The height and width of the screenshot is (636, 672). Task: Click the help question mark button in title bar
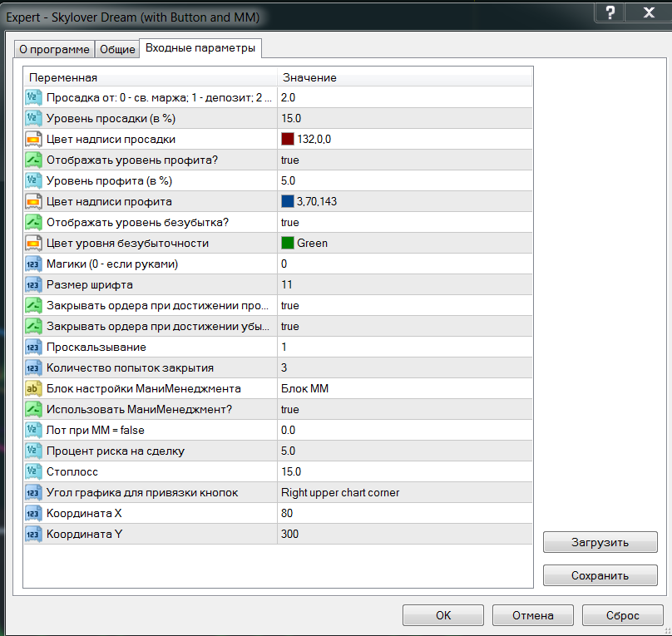pos(610,12)
